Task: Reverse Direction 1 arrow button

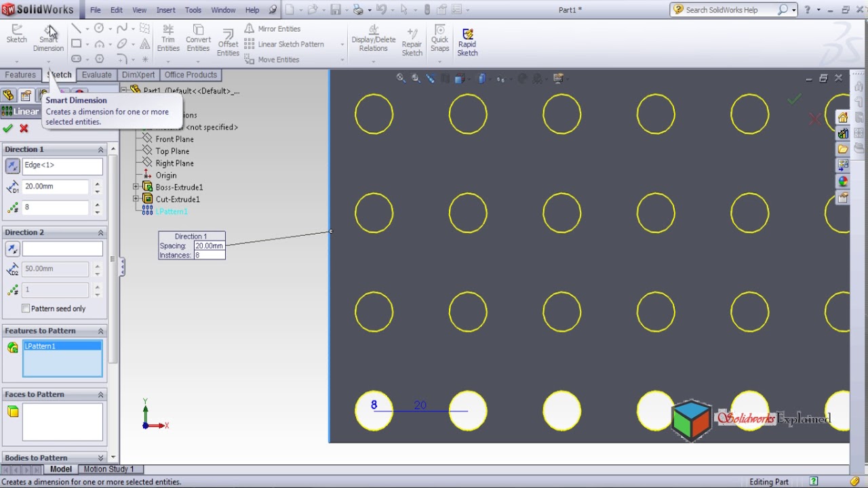Action: pyautogui.click(x=12, y=165)
